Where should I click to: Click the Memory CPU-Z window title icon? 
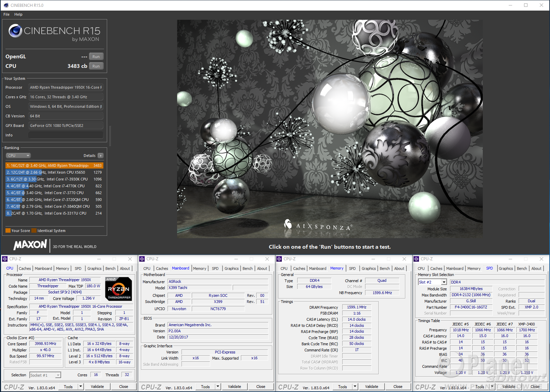click(279, 259)
